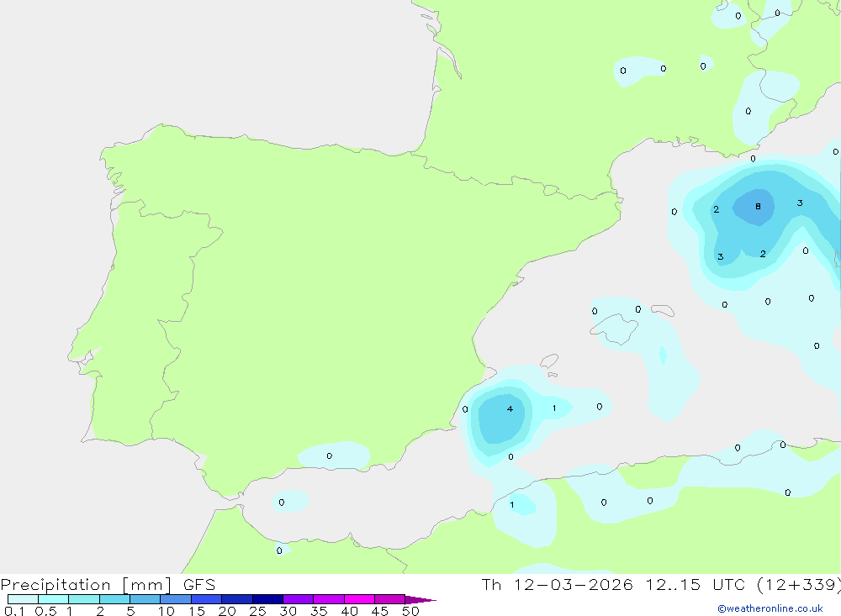Click the 45–50 mm legend color swatch

point(390,599)
